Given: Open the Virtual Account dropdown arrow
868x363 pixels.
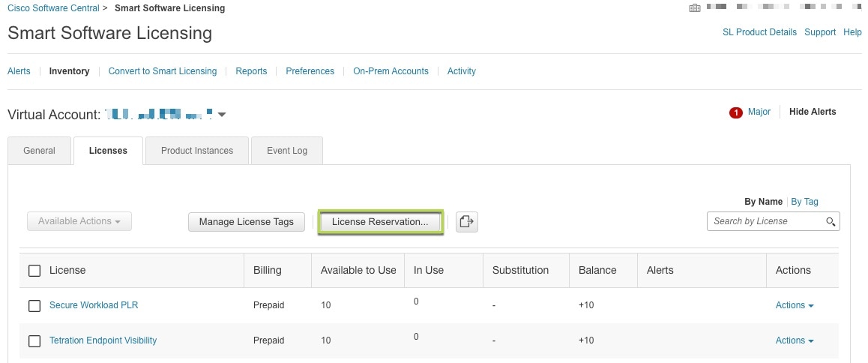Looking at the screenshot, I should 222,115.
